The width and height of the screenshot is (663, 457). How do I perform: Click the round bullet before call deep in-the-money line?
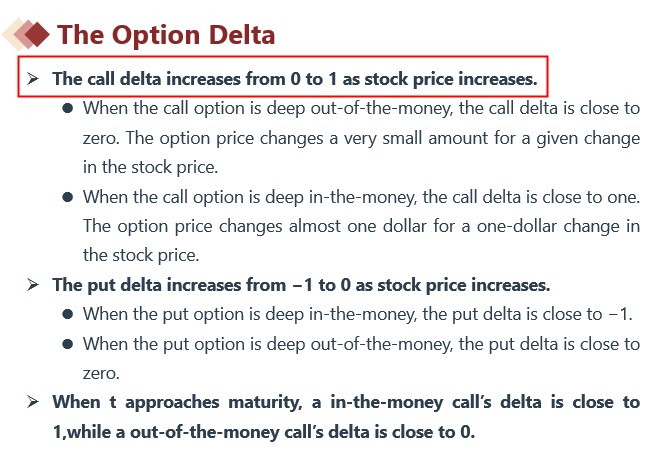67,197
